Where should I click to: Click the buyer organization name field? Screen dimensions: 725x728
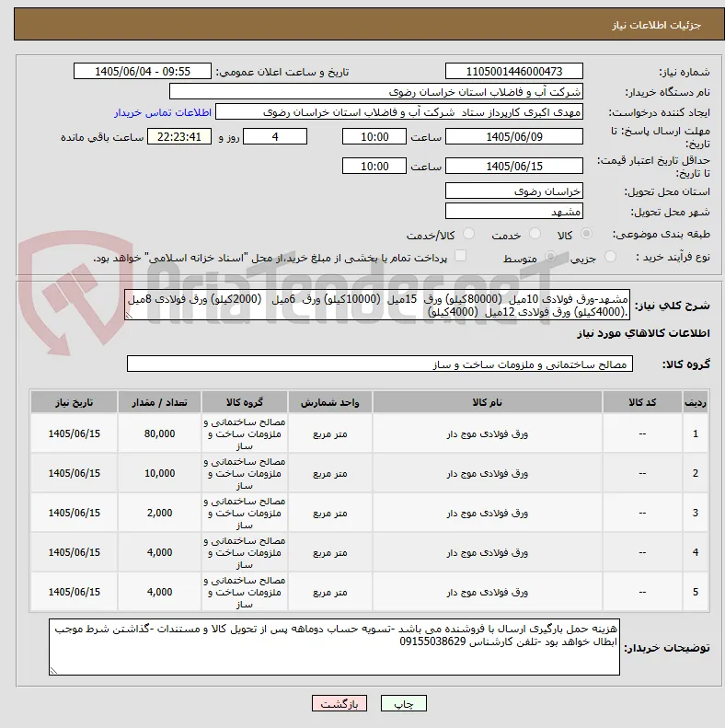coord(376,91)
